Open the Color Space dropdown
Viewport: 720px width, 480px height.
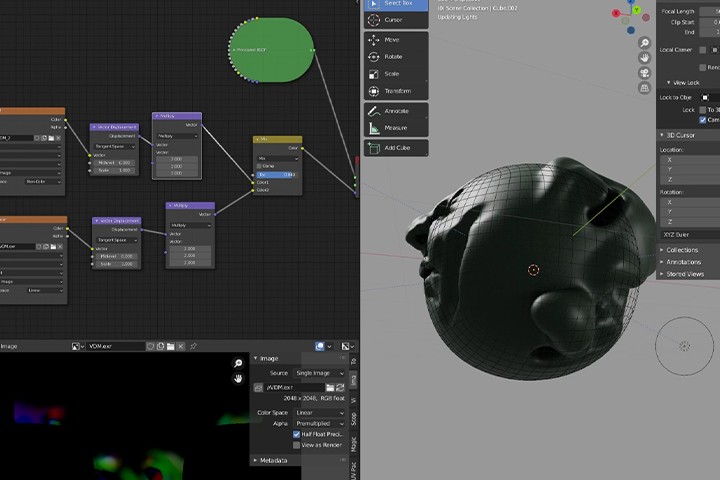pos(319,412)
